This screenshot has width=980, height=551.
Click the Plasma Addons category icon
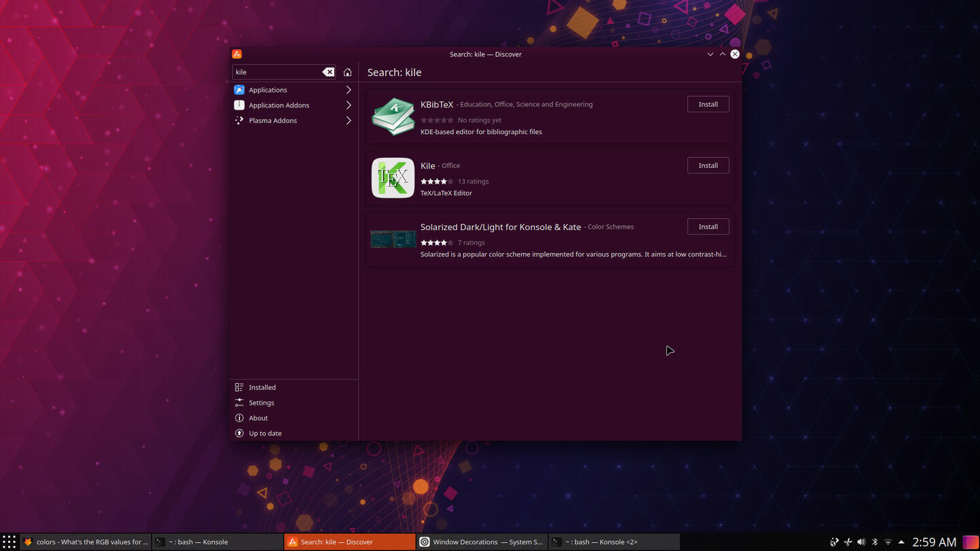click(x=239, y=120)
